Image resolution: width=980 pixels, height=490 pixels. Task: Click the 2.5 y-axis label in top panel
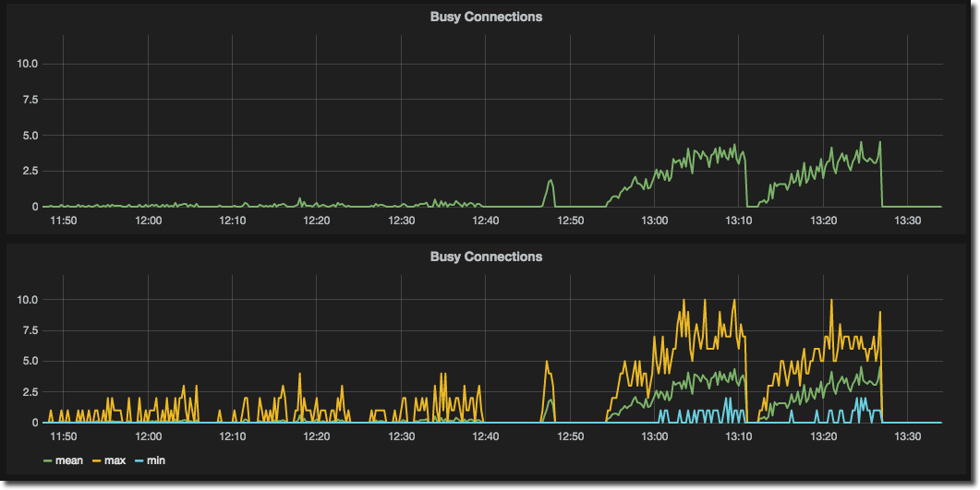pos(30,171)
